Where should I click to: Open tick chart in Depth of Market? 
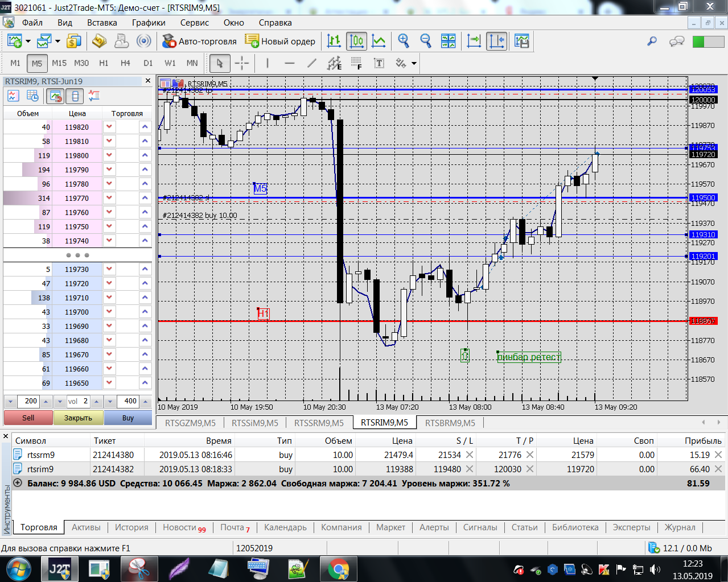click(x=14, y=96)
